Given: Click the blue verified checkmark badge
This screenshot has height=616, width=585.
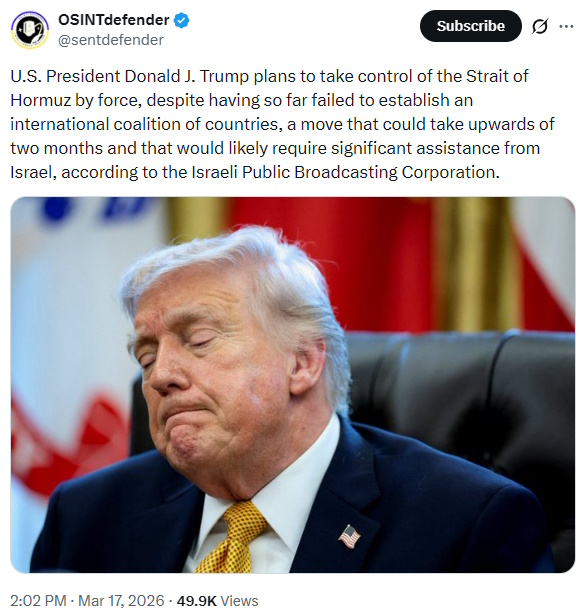Looking at the screenshot, I should pos(182,20).
